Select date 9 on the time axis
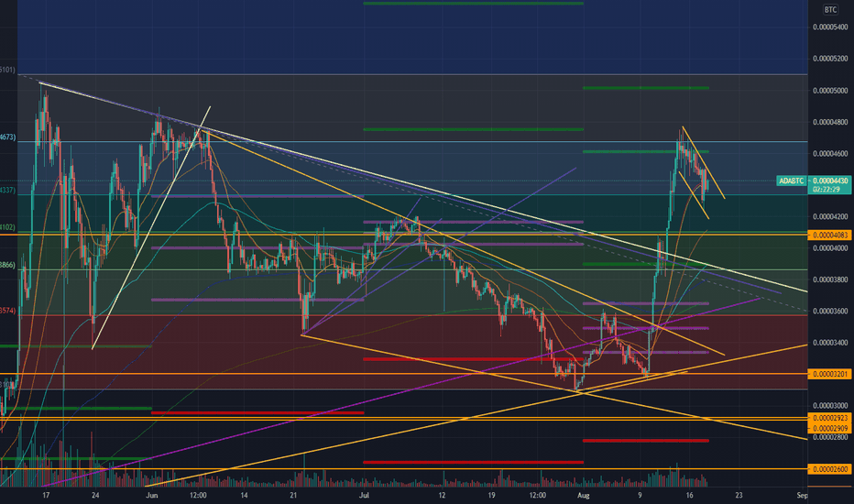 click(x=640, y=495)
